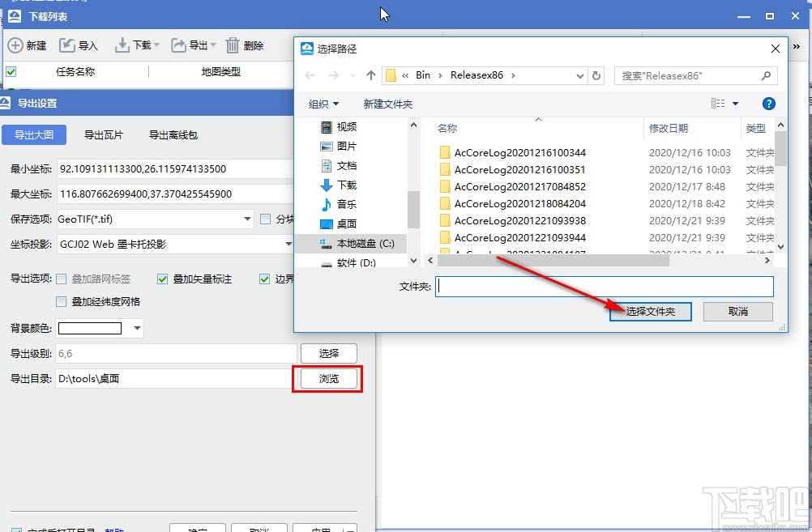812x532 pixels.
Task: Open the 组织 dropdown menu
Action: pyautogui.click(x=323, y=104)
